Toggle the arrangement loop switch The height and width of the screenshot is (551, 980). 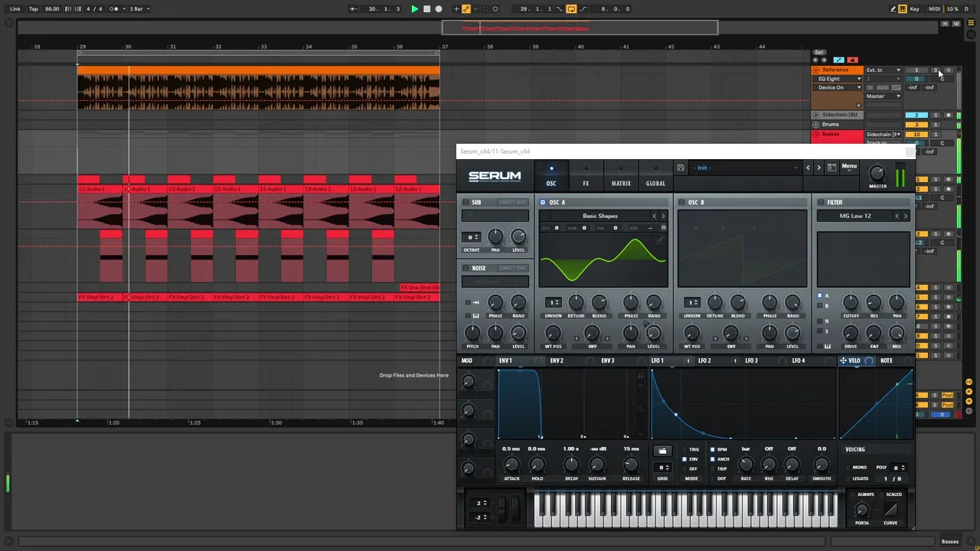pos(571,9)
